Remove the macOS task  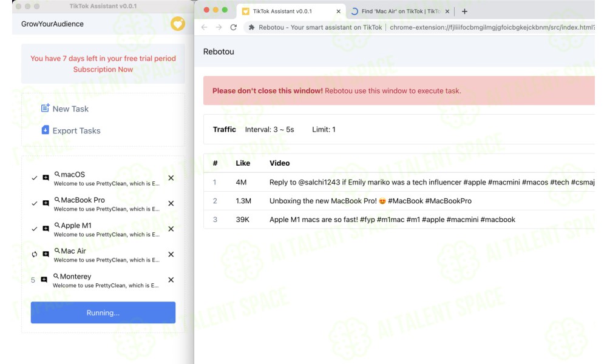click(171, 178)
